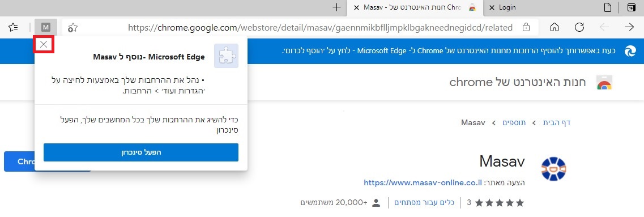Go to the Home page icon
This screenshot has width=644, height=217.
pos(555,28)
